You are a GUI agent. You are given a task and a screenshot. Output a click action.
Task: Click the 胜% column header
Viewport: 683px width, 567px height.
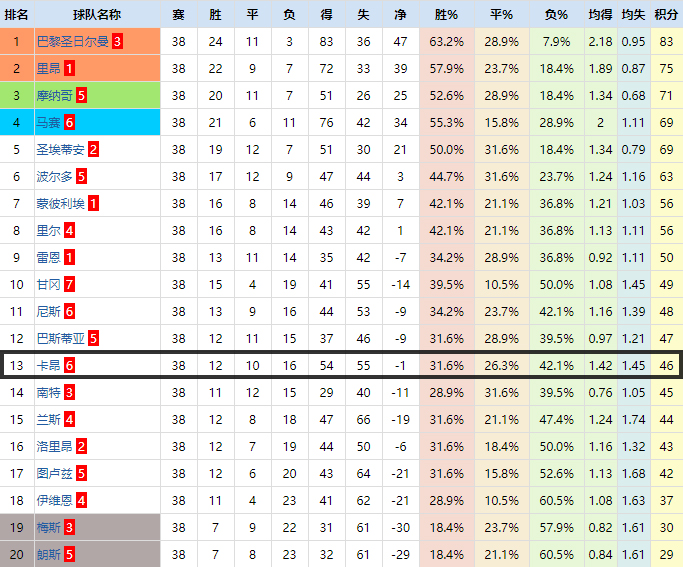coord(446,15)
